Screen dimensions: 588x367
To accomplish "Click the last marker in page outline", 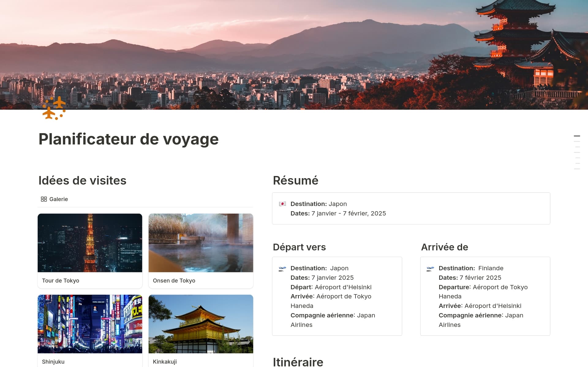I will tap(577, 169).
